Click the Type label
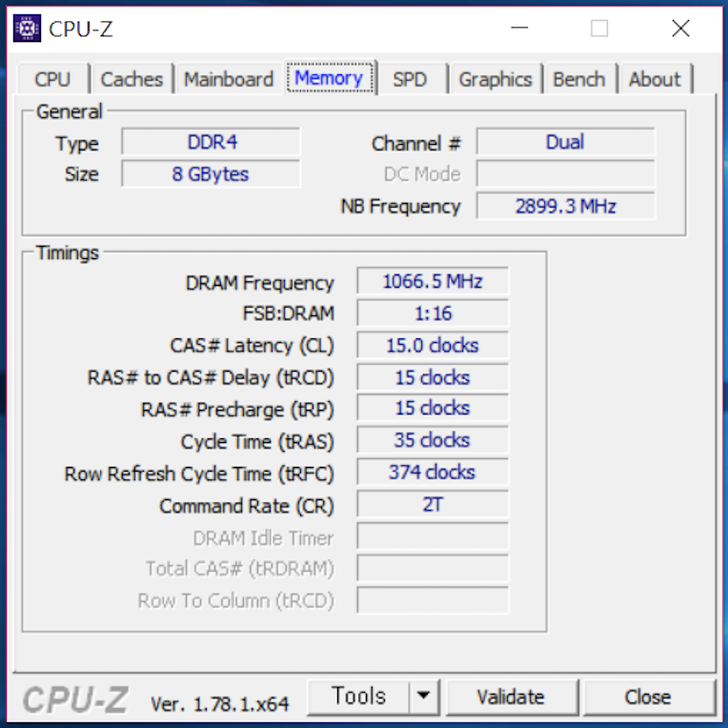The height and width of the screenshot is (728, 728). 77,144
